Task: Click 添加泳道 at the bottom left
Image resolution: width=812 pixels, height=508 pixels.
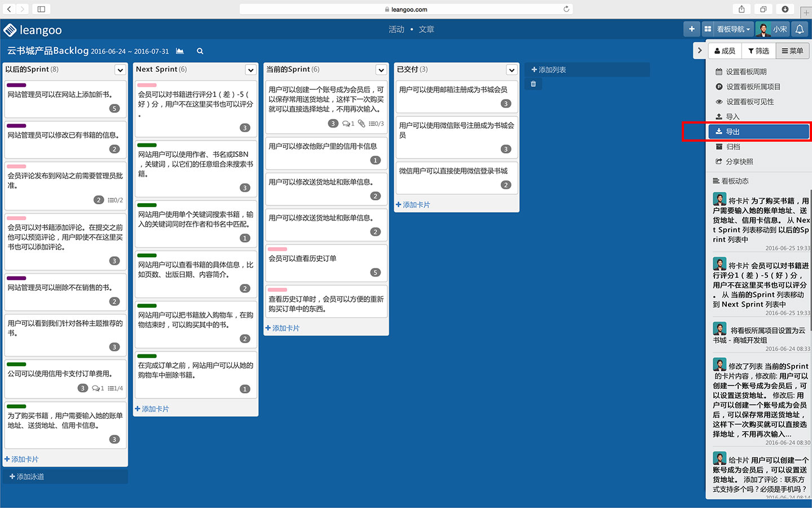Action: (x=27, y=476)
